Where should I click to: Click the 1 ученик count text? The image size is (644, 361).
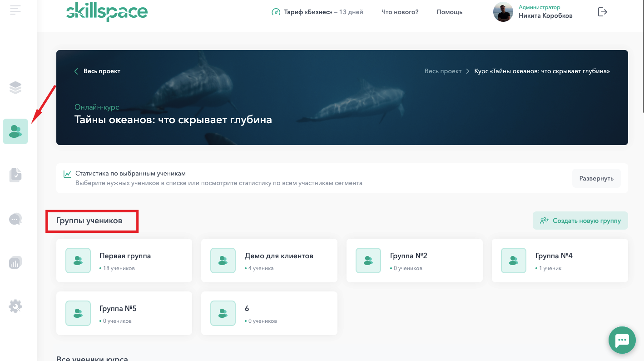tap(550, 268)
